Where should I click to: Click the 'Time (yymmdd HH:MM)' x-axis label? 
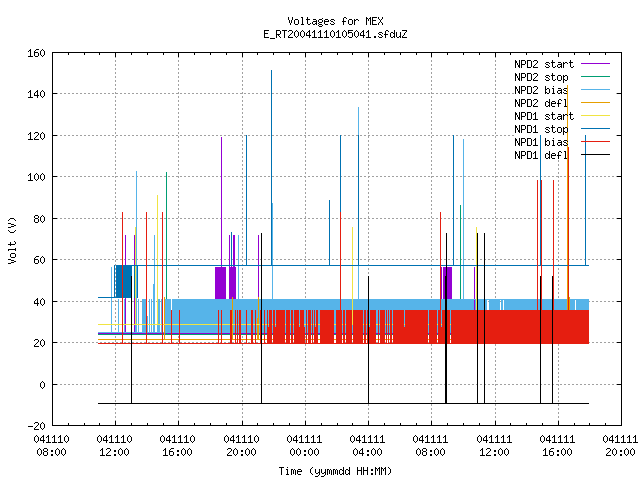335,471
